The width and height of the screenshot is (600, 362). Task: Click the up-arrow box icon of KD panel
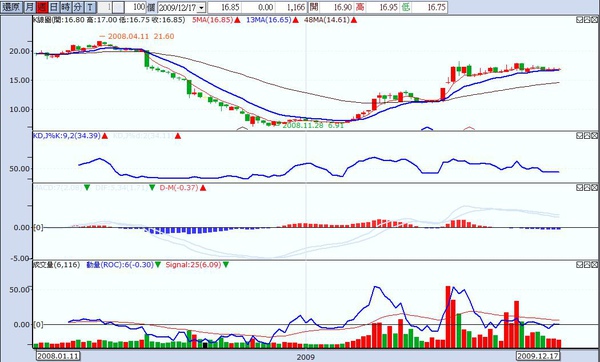[587, 135]
